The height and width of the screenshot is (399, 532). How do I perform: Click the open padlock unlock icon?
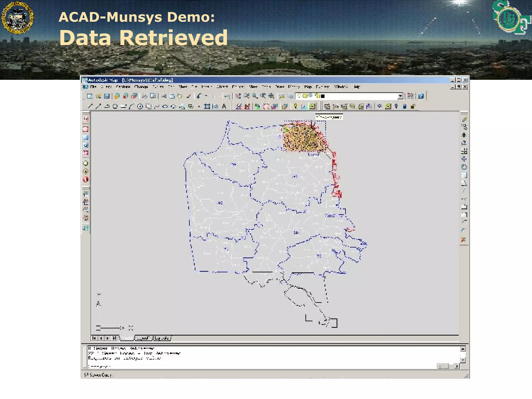413,106
